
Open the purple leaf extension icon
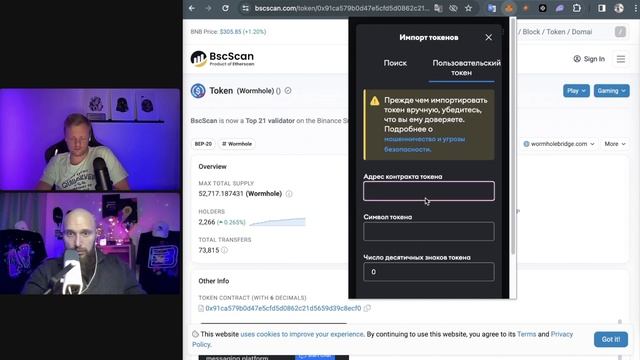[560, 8]
